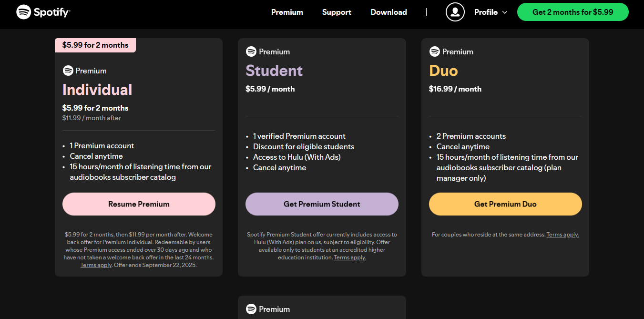
Task: Select the Spotify icon on the Individual card
Action: (x=68, y=70)
